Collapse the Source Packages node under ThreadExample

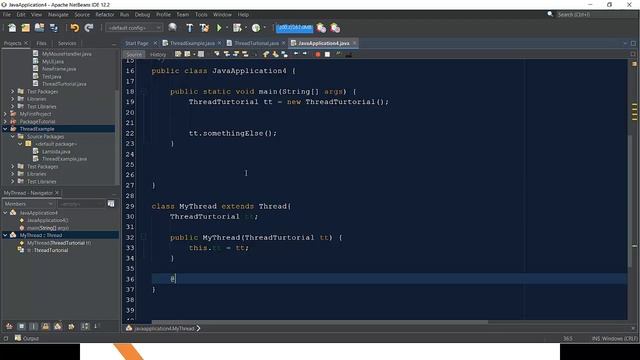click(x=13, y=136)
